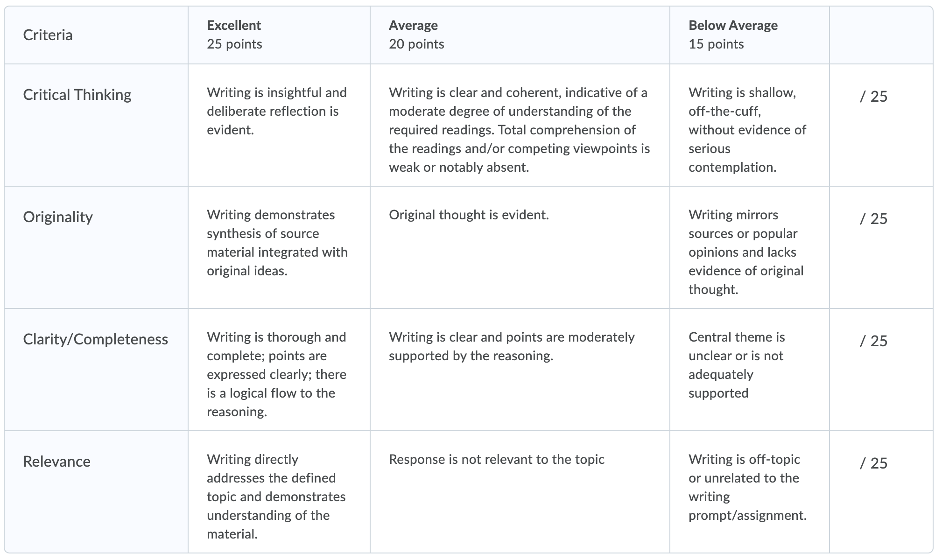Select Excellent level for Critical Thinking
Image resolution: width=942 pixels, height=560 pixels.
pos(279,125)
